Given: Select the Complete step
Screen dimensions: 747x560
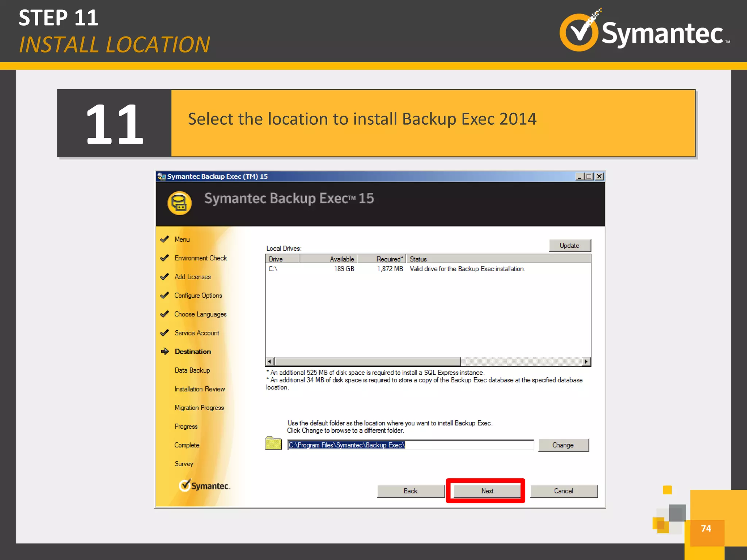Looking at the screenshot, I should tap(187, 445).
